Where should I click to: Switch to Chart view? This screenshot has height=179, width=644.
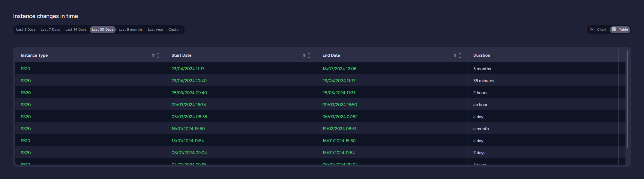598,30
